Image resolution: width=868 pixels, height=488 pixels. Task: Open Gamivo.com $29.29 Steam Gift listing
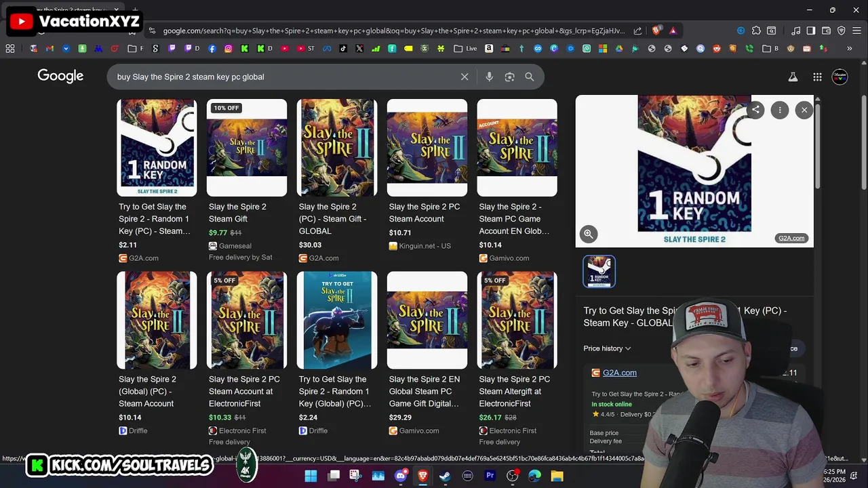[427, 354]
